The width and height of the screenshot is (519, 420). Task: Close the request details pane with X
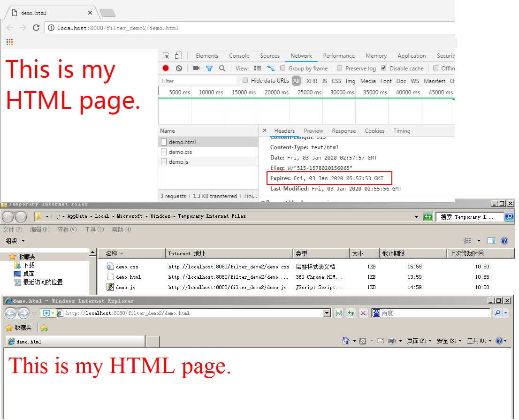point(265,130)
